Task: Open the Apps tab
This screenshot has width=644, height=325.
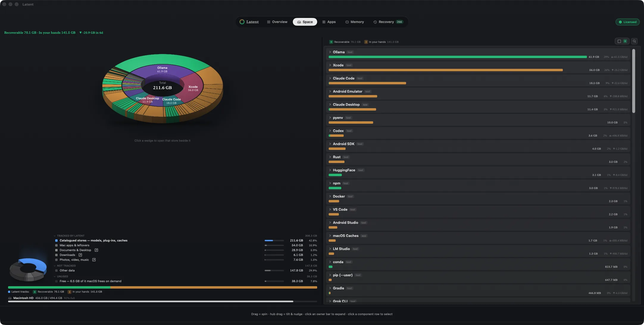Action: tap(329, 22)
